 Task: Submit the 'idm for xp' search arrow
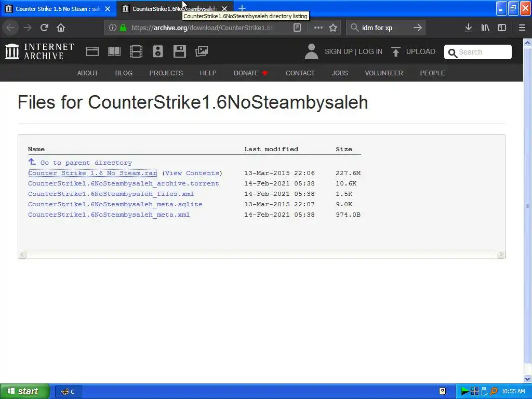tap(418, 28)
